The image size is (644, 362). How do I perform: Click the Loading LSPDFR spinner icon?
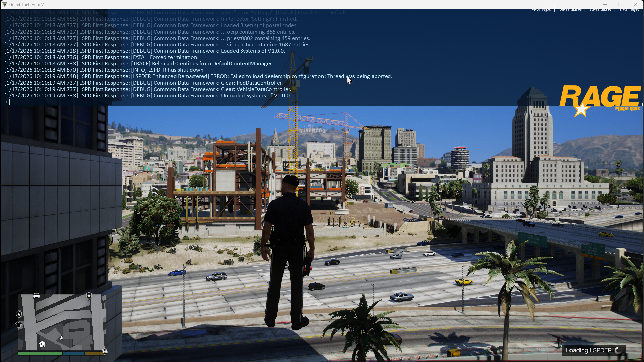pos(618,350)
